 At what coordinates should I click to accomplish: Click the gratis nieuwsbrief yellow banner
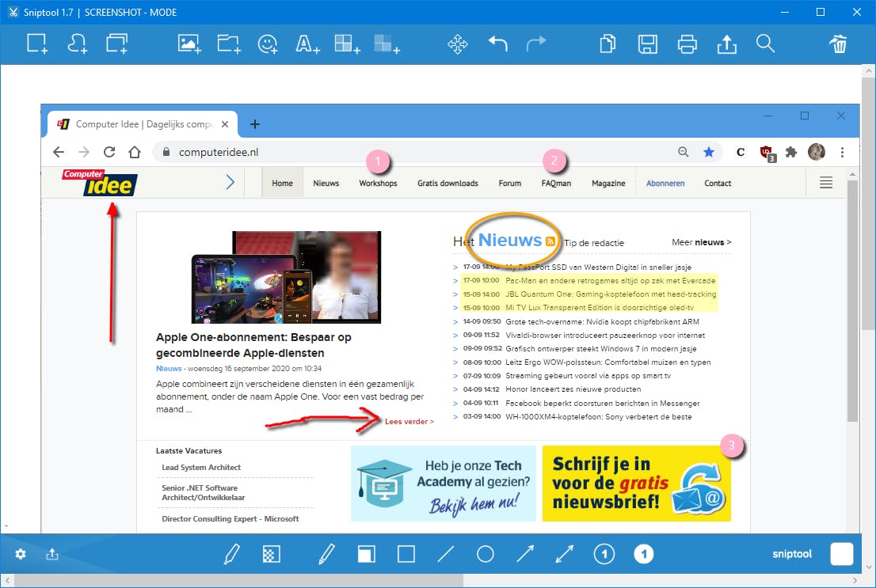(x=637, y=484)
